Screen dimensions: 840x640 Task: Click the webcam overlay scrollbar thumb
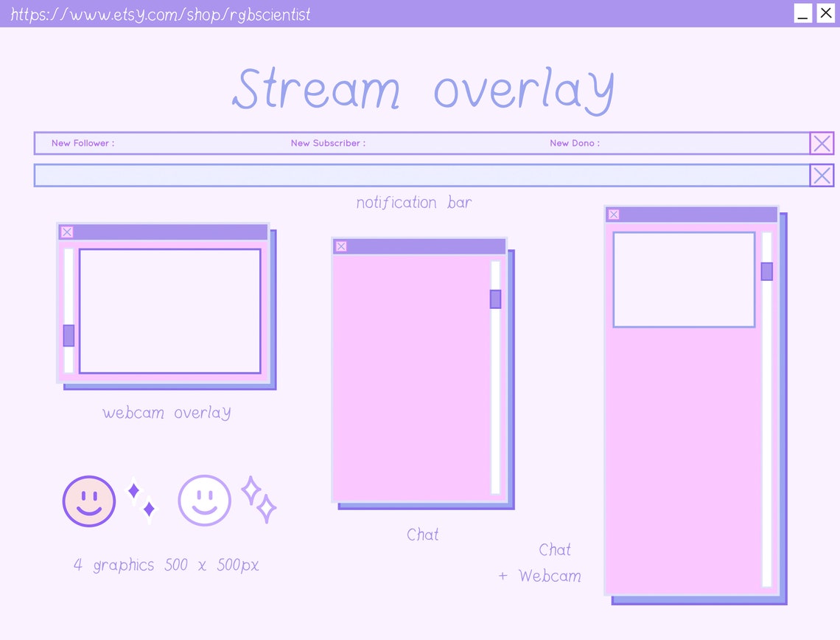coord(68,335)
